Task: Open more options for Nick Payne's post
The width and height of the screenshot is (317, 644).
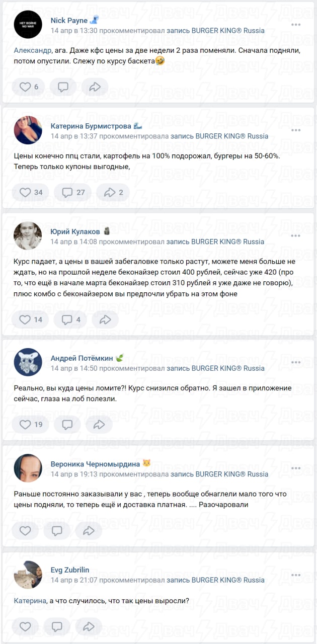Action: 296,24
